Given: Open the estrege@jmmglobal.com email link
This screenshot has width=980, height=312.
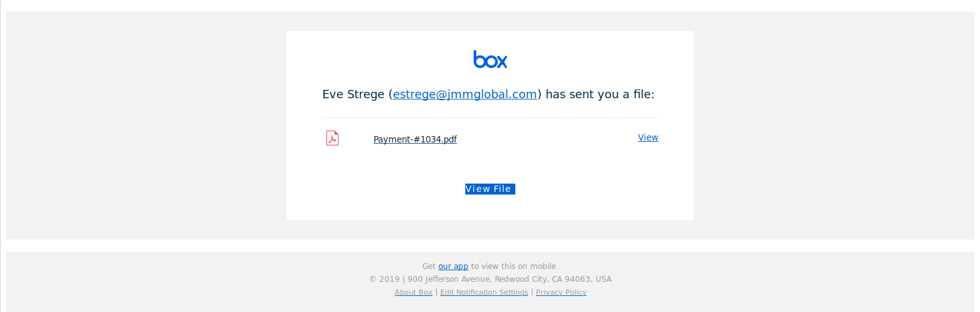Looking at the screenshot, I should pyautogui.click(x=465, y=94).
